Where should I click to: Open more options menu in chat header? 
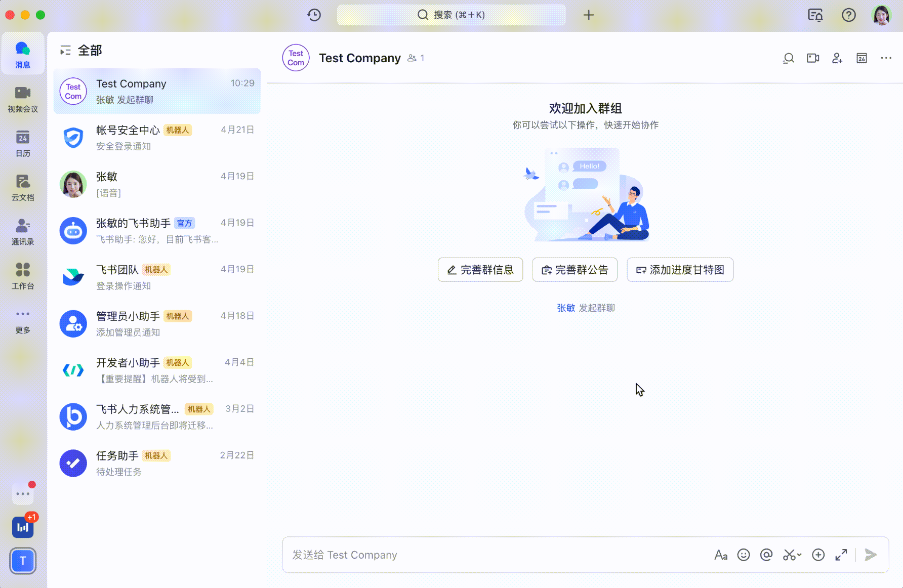click(886, 58)
